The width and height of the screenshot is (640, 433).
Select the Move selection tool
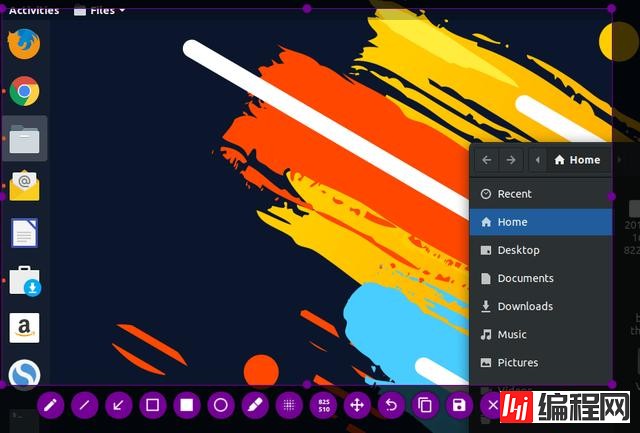coord(357,405)
